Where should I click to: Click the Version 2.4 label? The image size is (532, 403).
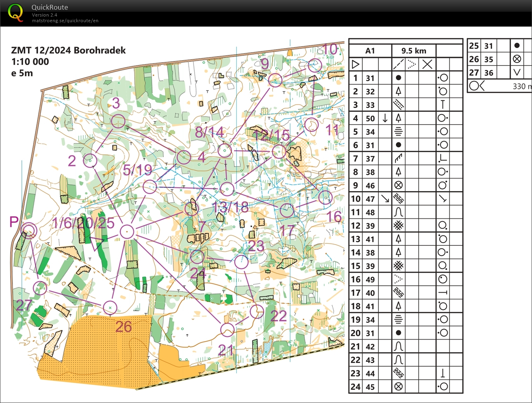[44, 15]
